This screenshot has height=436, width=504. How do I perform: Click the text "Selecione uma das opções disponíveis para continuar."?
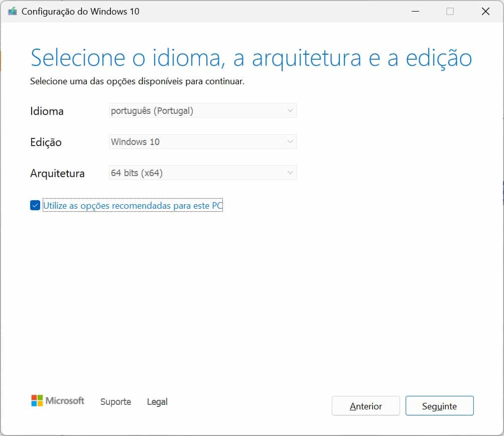click(x=137, y=81)
